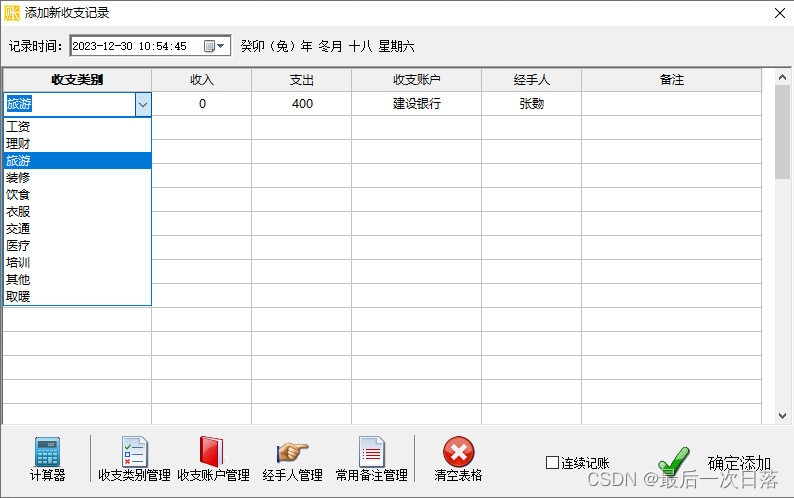Open the date picker calendar dropdown
Image resolution: width=794 pixels, height=498 pixels.
click(214, 46)
